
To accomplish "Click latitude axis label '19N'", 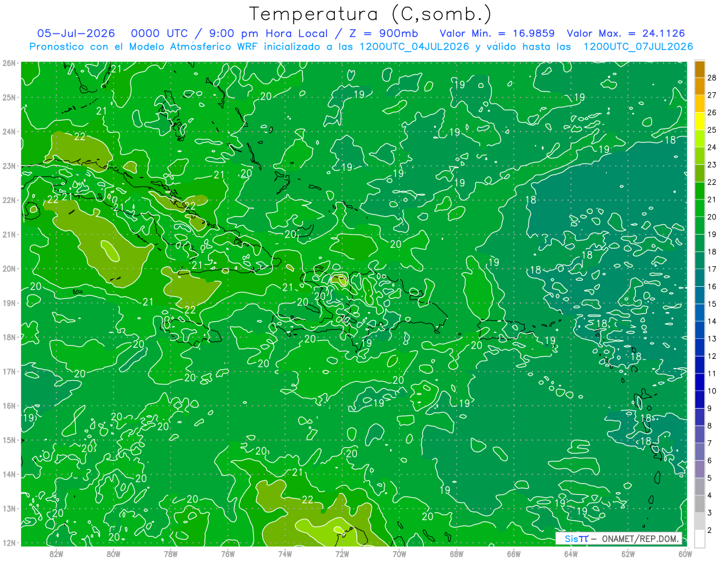I will click(9, 303).
